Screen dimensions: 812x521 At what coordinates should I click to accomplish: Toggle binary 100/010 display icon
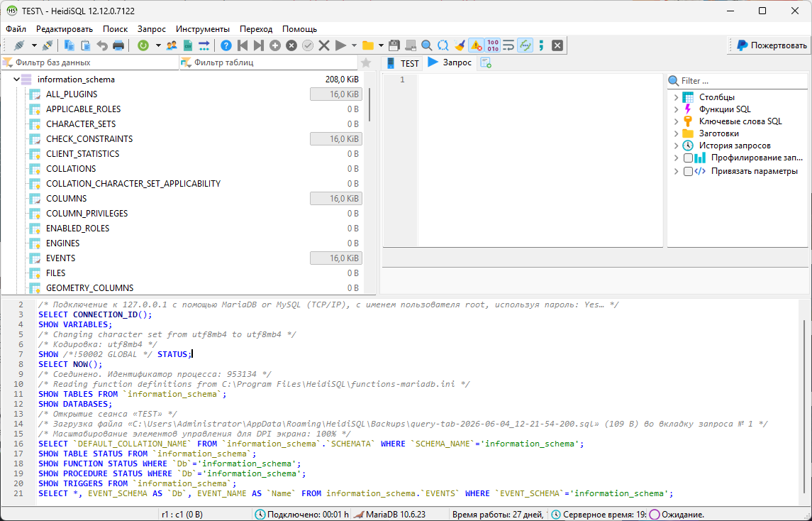coord(492,45)
